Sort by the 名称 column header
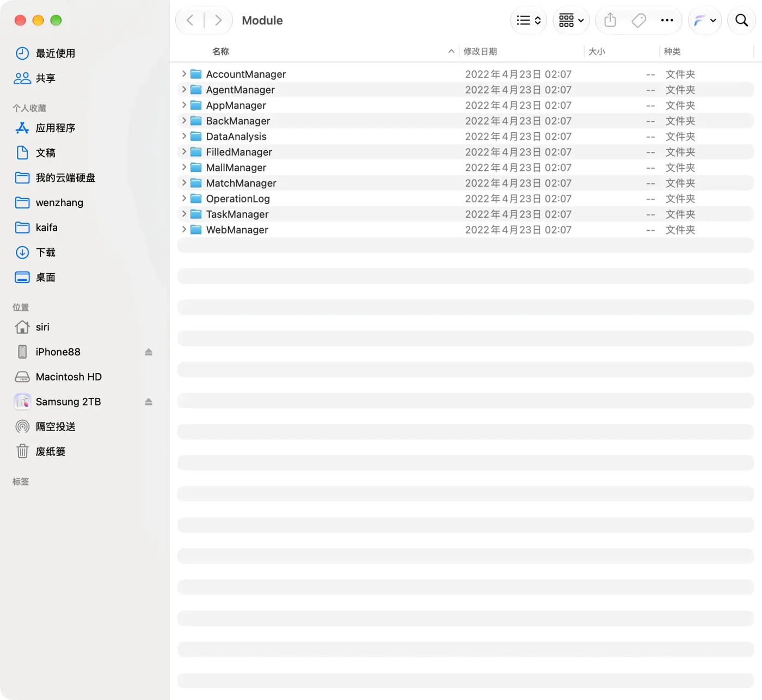Image resolution: width=762 pixels, height=700 pixels. click(x=220, y=51)
